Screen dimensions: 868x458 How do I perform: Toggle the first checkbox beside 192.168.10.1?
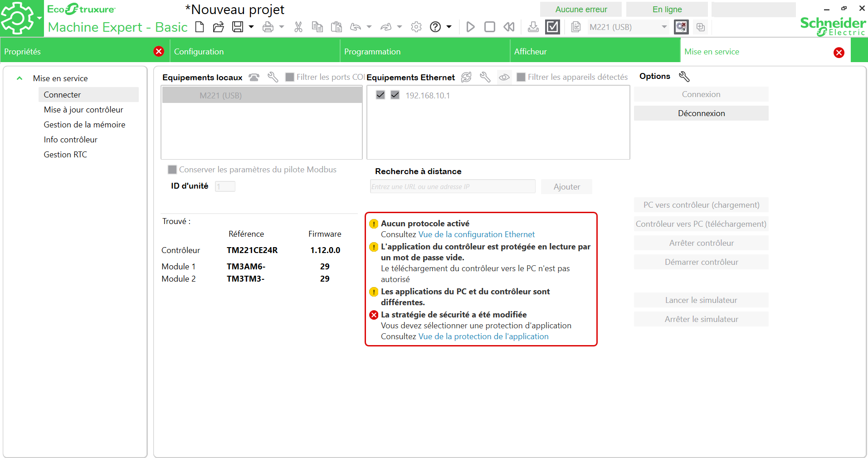tap(380, 95)
